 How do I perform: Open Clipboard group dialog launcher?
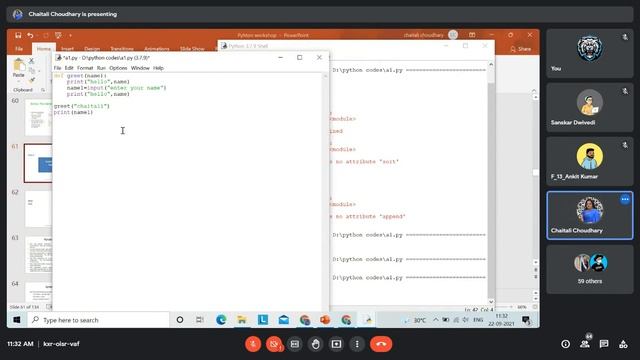coord(43,90)
